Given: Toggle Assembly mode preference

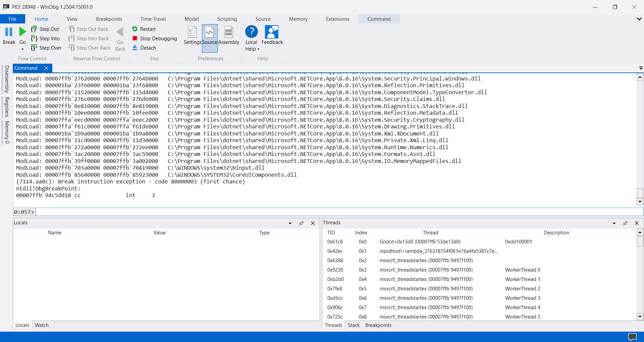Looking at the screenshot, I should click(229, 36).
